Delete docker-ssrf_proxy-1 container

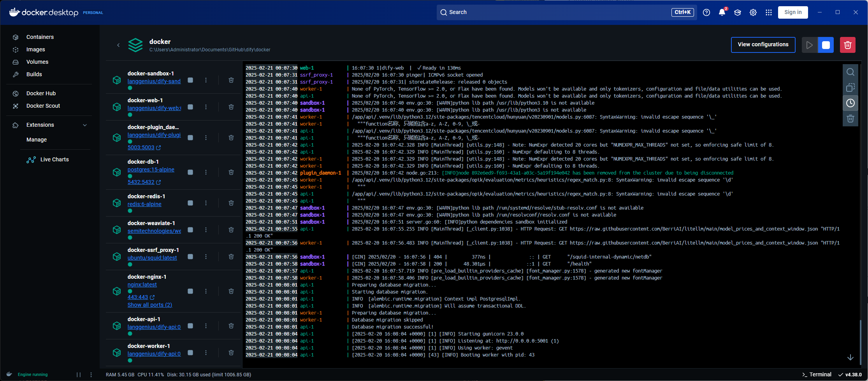[x=231, y=257]
